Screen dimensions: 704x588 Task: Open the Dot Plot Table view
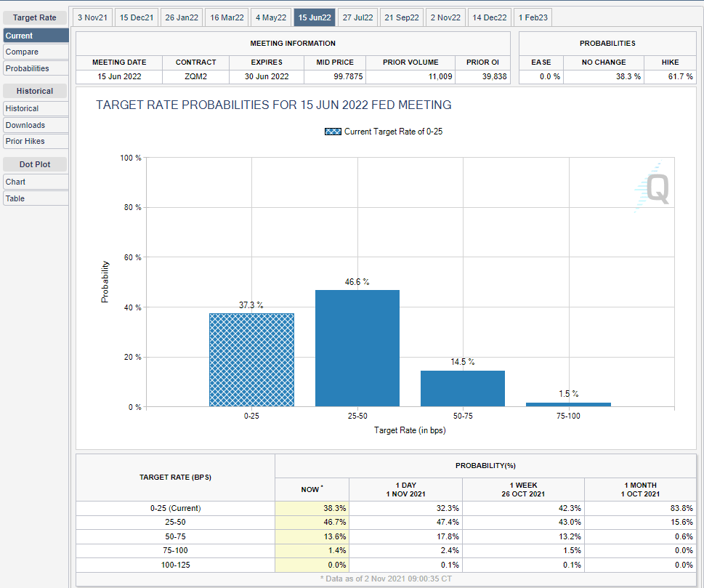pyautogui.click(x=36, y=198)
